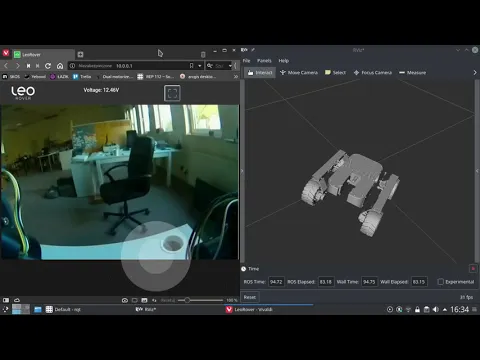Click the Voltage: 12.46V readout
This screenshot has height=360, width=480.
pyautogui.click(x=101, y=90)
